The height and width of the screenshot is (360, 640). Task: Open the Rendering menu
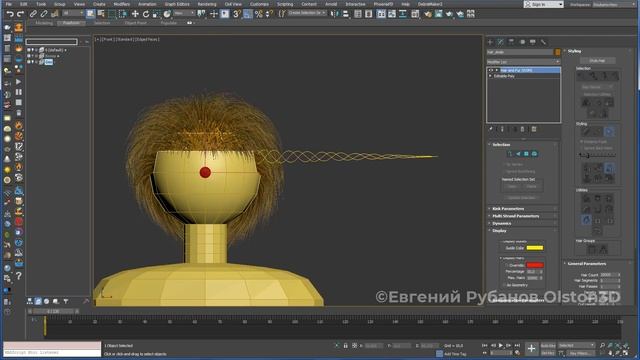pos(207,4)
